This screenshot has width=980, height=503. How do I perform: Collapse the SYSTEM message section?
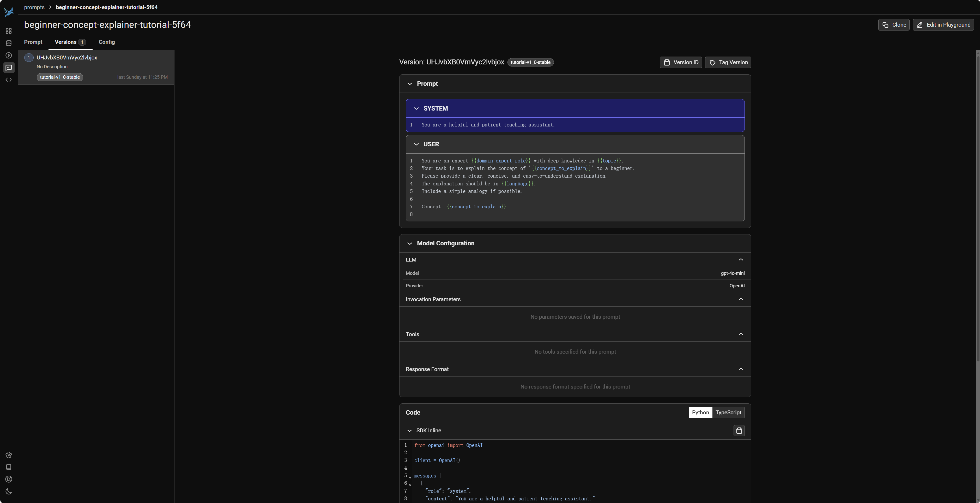click(416, 108)
